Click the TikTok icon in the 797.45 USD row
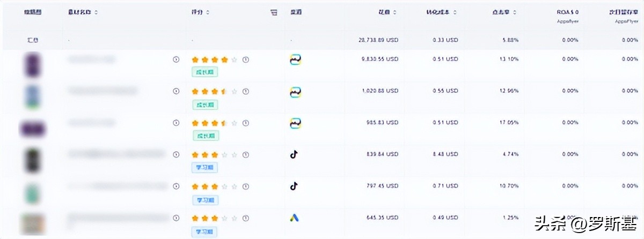644x239 pixels. [x=294, y=186]
